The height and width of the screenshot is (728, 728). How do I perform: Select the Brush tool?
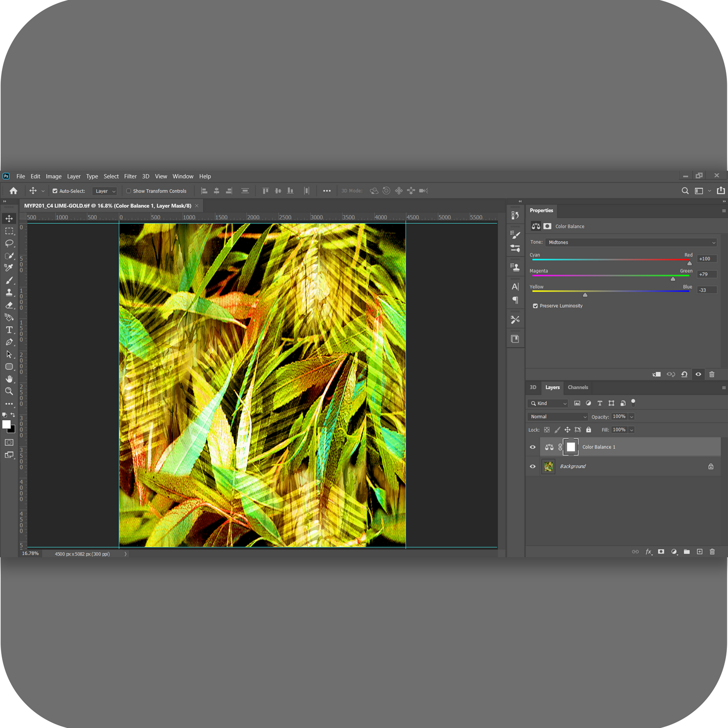coord(9,280)
